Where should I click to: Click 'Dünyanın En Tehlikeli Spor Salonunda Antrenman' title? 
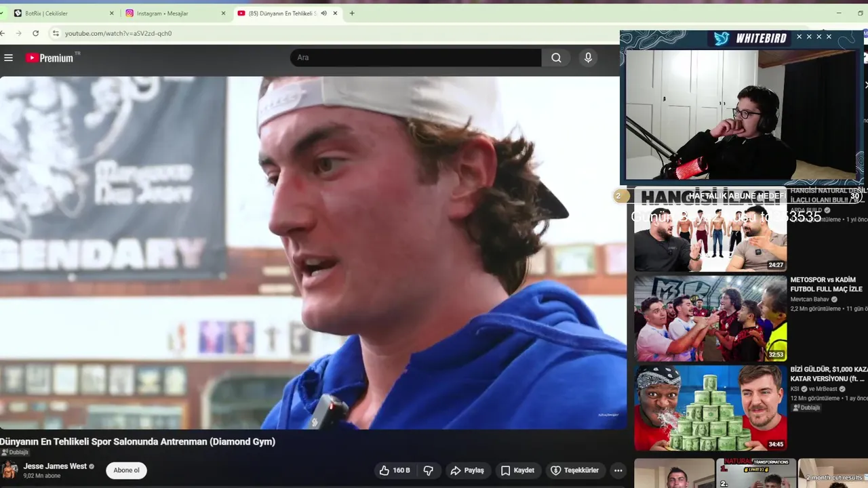pos(138,441)
